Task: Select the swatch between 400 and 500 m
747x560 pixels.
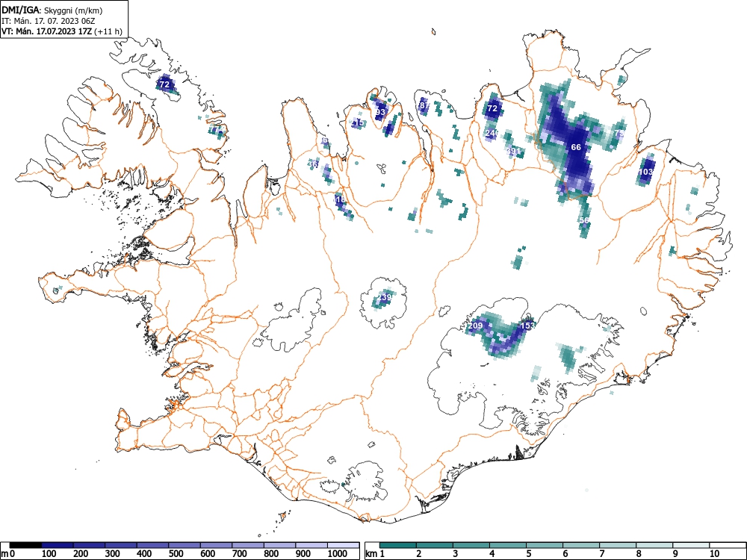Action: tap(153, 545)
